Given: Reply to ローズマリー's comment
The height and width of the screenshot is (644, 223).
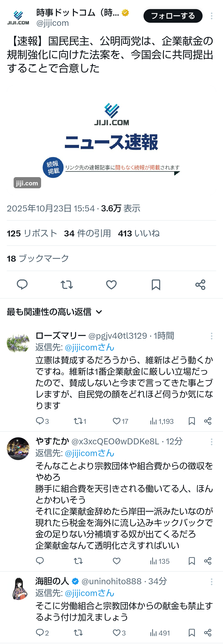Looking at the screenshot, I should coord(40,421).
